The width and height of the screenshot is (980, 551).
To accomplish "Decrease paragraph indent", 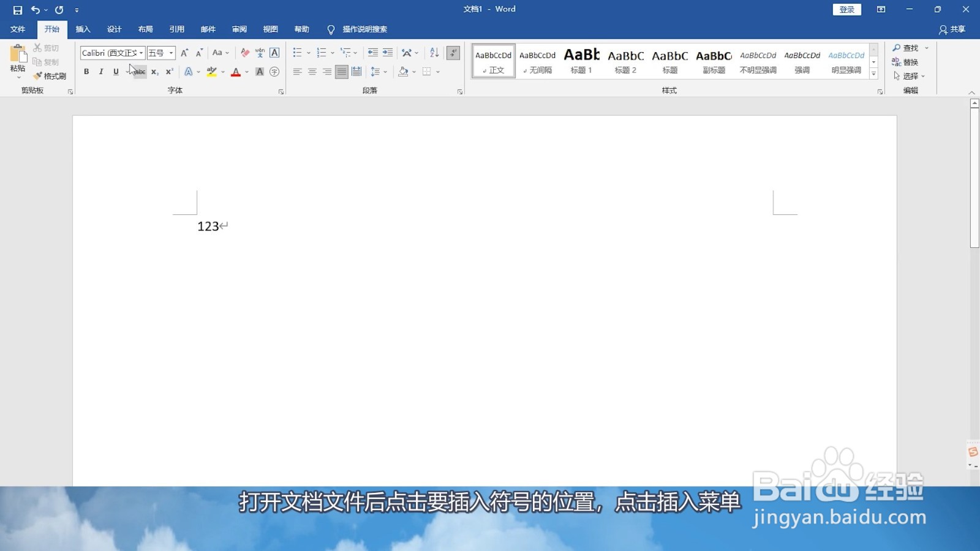I will (372, 53).
